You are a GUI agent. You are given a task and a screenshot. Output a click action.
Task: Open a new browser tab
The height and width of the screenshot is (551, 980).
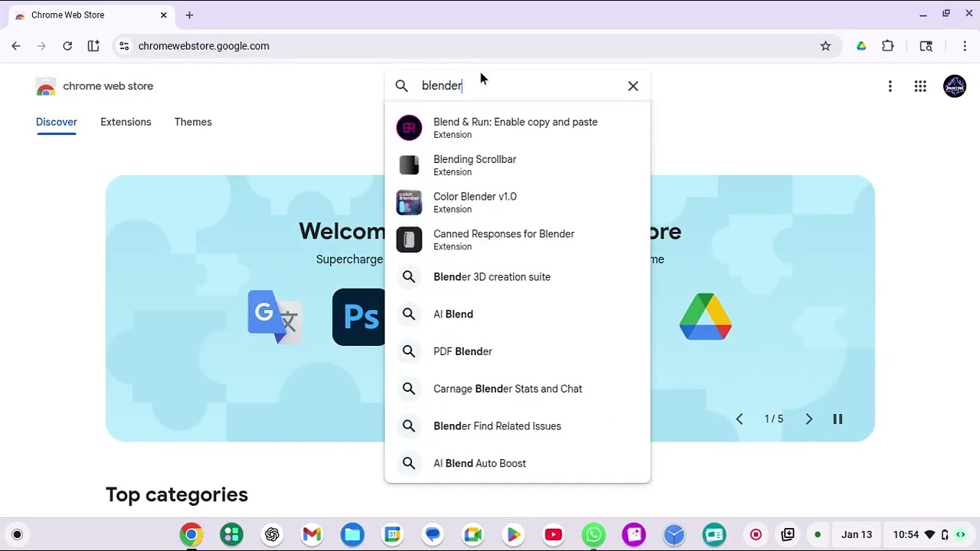(189, 15)
